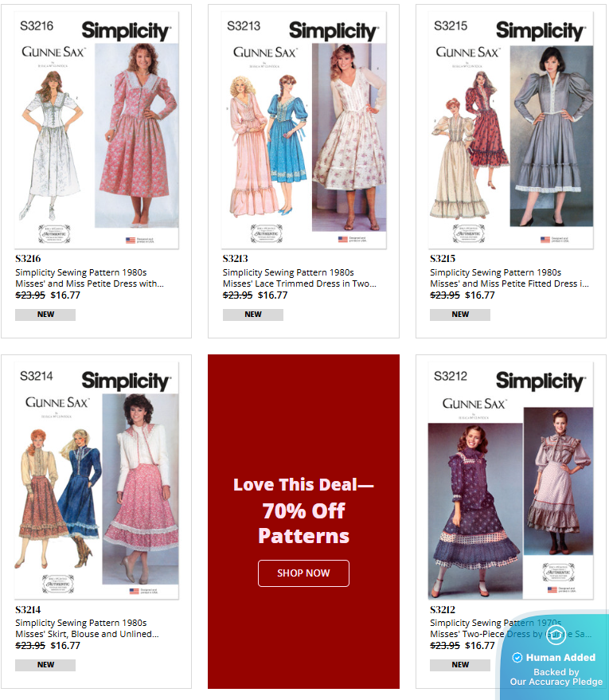The height and width of the screenshot is (700, 609).
Task: Click the SHOP NOW button
Action: [303, 573]
